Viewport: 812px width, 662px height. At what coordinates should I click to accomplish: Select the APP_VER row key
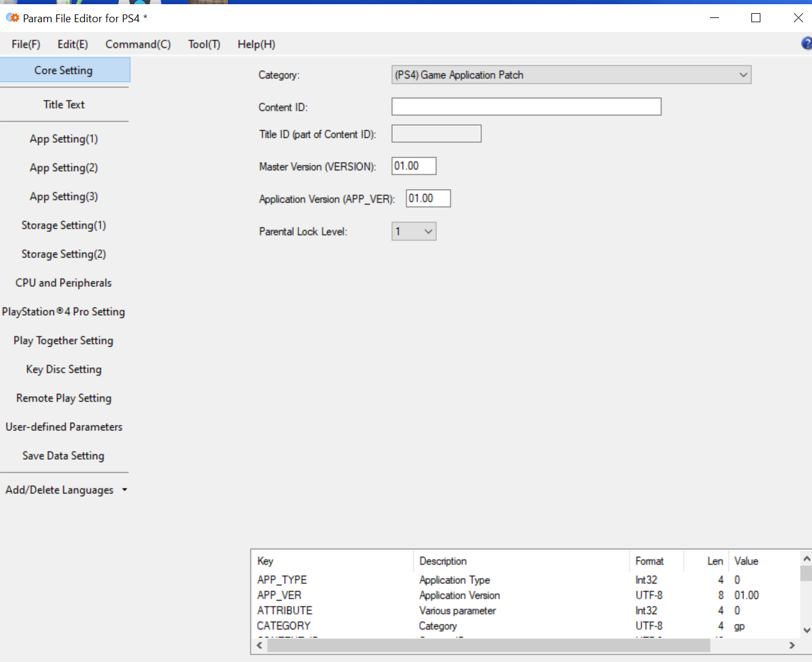[x=279, y=595]
